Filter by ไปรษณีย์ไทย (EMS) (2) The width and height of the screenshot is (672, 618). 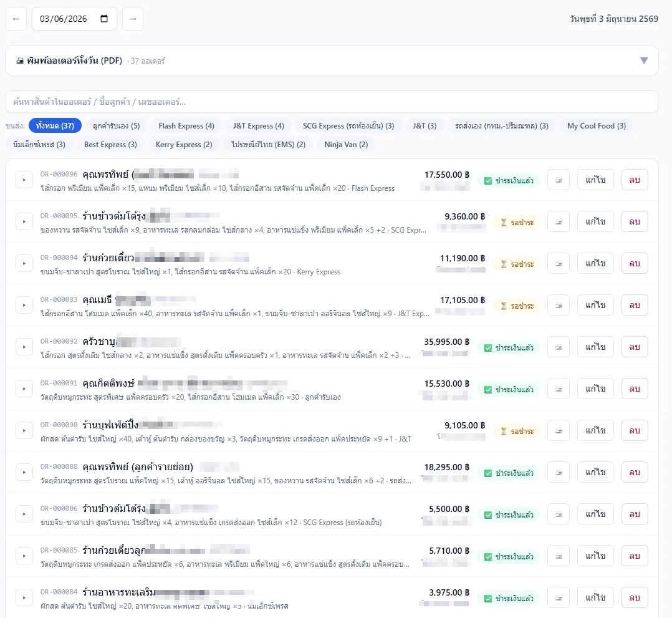(268, 145)
